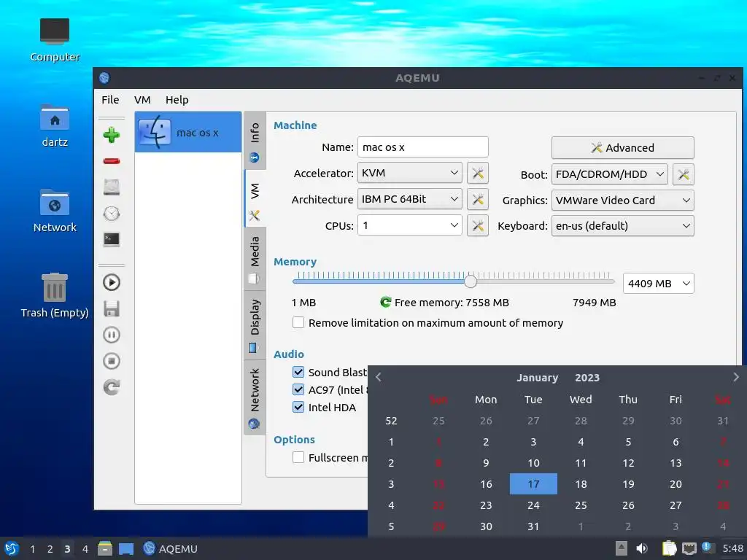Pause the VM with the pause icon
747x560 pixels.
point(112,335)
